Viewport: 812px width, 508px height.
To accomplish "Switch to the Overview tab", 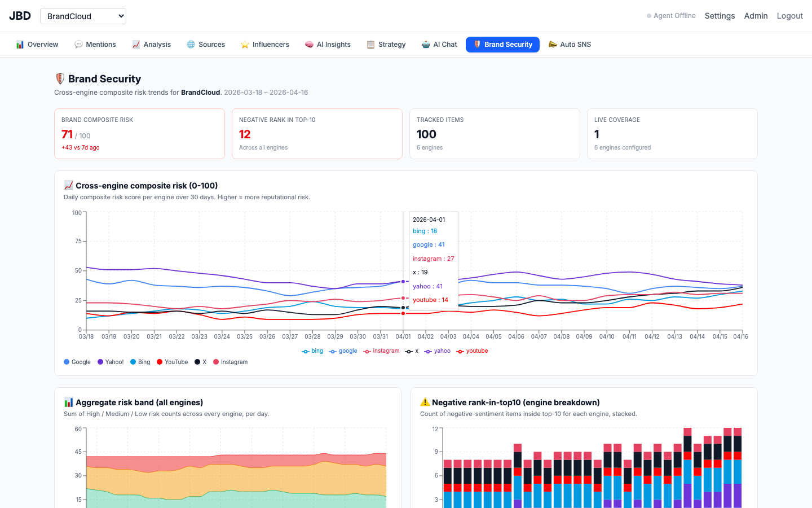I will tap(37, 45).
